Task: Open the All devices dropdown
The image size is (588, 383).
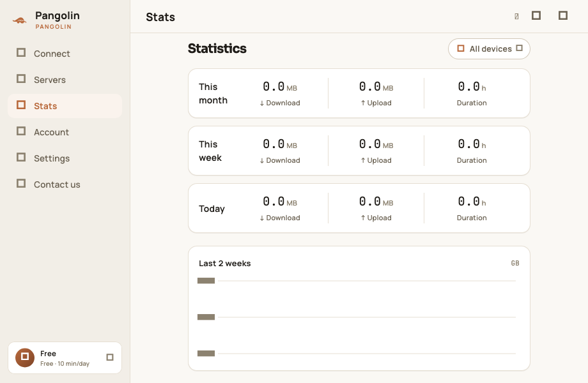Action: pyautogui.click(x=489, y=49)
